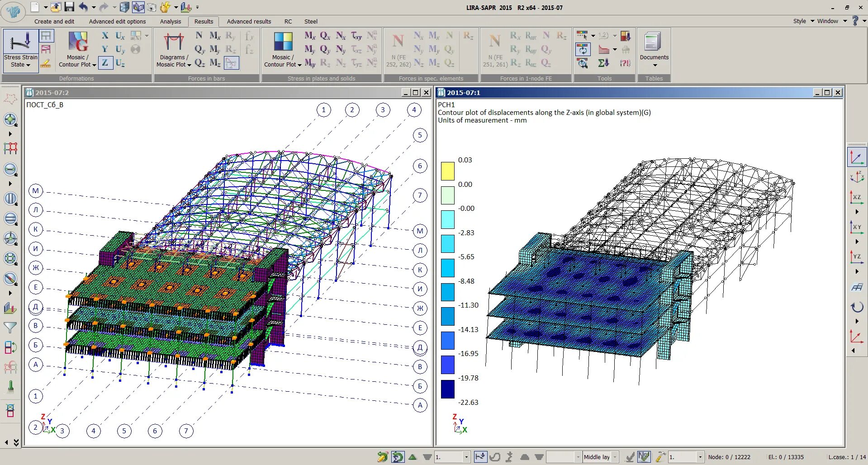Toggle the palette refresh button in Tools
Screen dimensions: 868x465
point(583,49)
